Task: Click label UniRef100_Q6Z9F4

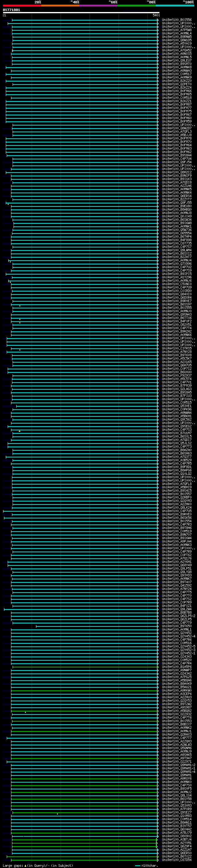Action: 176,846
